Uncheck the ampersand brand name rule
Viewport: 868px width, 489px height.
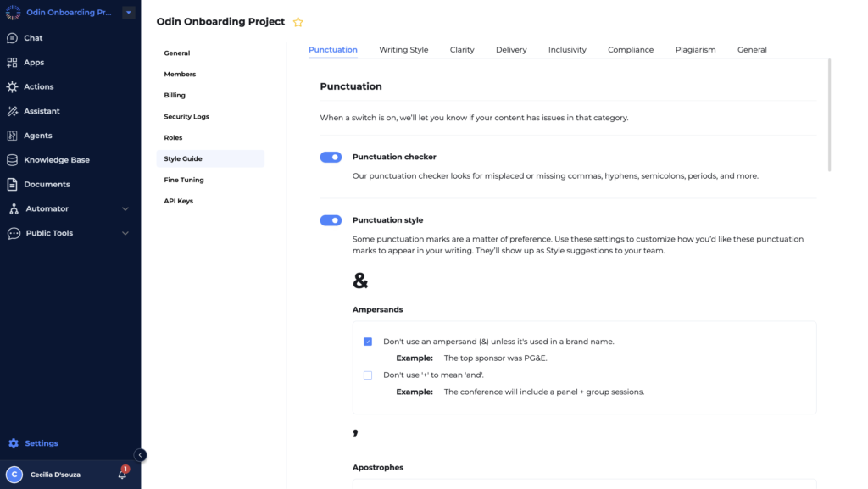[x=368, y=341]
